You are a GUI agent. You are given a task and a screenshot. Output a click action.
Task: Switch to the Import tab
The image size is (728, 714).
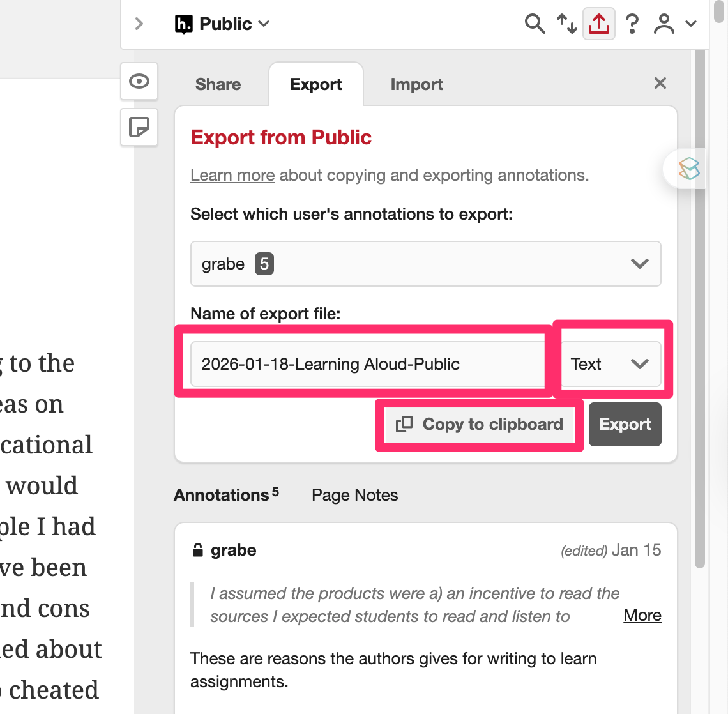[416, 84]
